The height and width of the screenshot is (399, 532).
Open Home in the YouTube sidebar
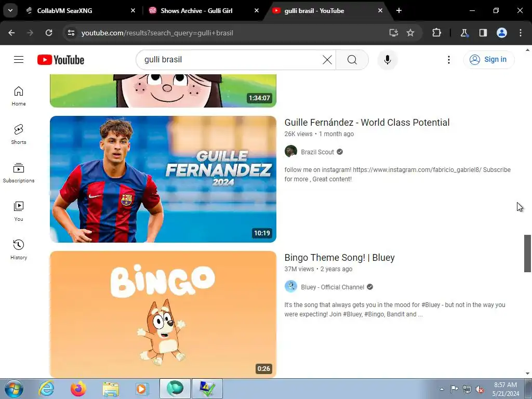[19, 96]
